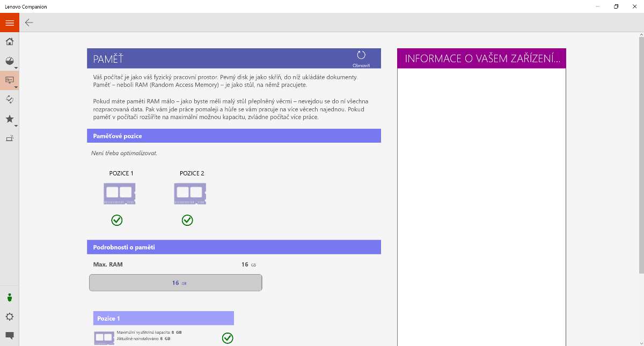Open the hamburger navigation menu
Image resolution: width=644 pixels, height=346 pixels.
click(9, 23)
